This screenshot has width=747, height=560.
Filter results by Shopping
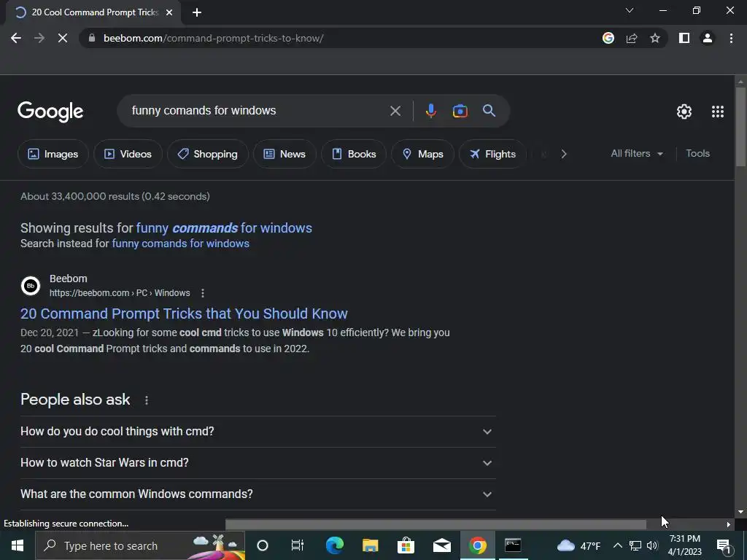tap(207, 154)
